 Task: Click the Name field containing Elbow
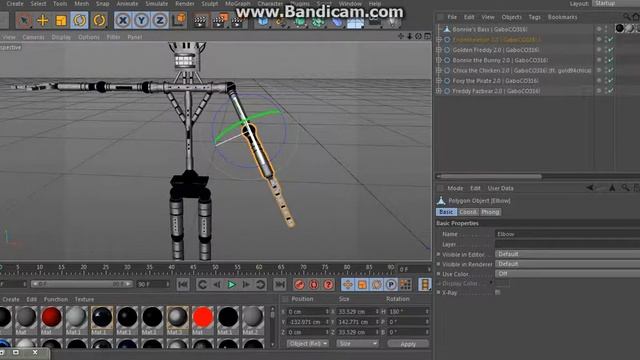(x=567, y=234)
